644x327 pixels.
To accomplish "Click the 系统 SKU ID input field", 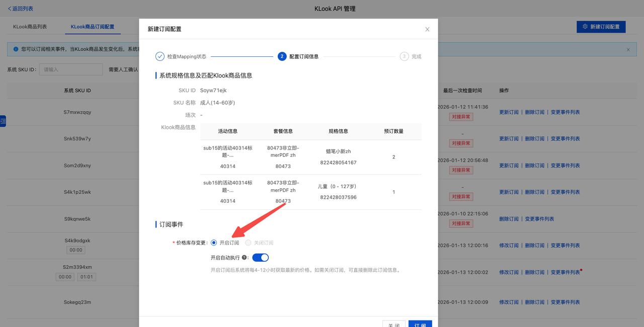I will pyautogui.click(x=70, y=70).
